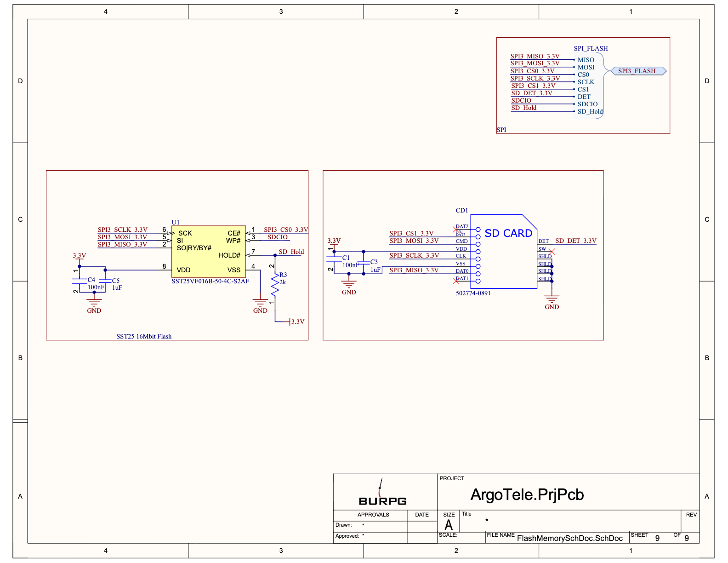Click the GND symbol under SHLD pins

coord(552,299)
